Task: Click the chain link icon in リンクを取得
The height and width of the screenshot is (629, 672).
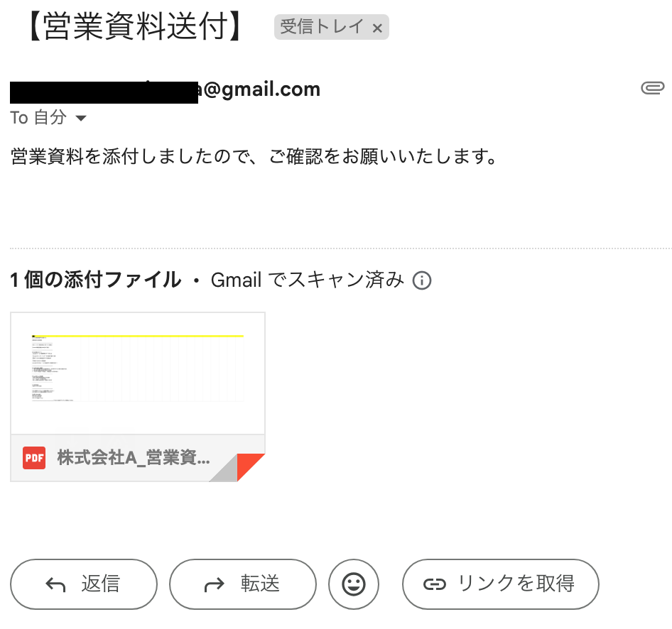Action: point(433,584)
